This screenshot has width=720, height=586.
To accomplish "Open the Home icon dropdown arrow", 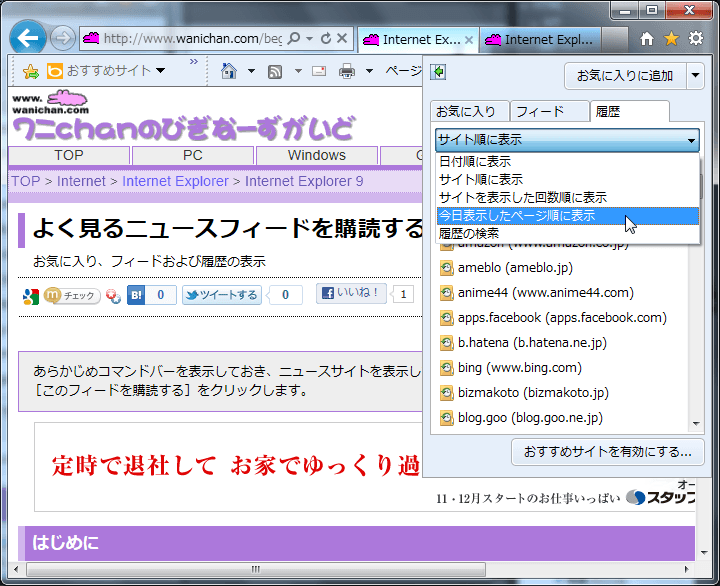I will pyautogui.click(x=251, y=71).
